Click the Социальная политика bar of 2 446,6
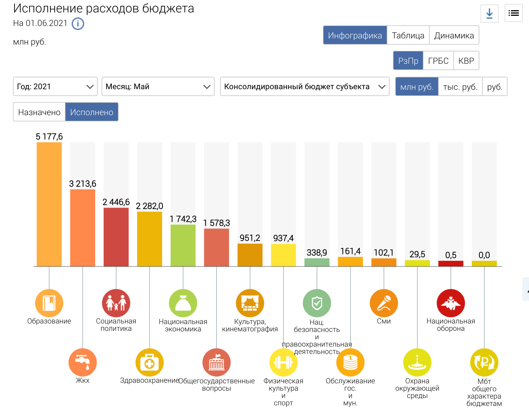This screenshot has height=420, width=529. pyautogui.click(x=116, y=237)
